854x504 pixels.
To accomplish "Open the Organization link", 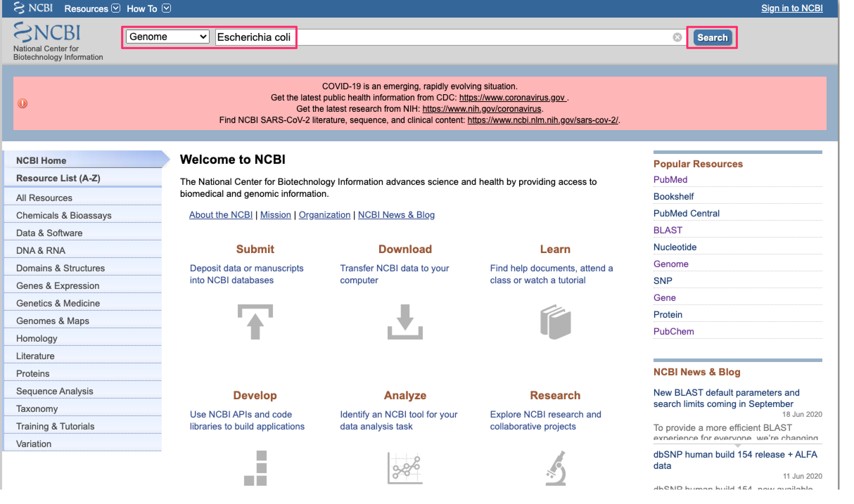I will pyautogui.click(x=325, y=215).
